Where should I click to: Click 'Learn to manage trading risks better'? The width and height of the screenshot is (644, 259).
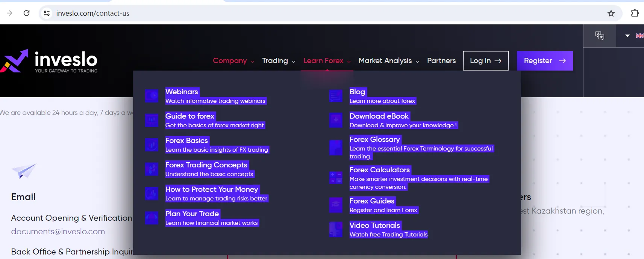[x=216, y=199]
